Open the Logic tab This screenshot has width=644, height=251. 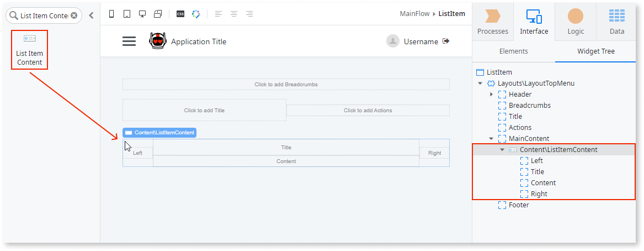click(x=576, y=21)
